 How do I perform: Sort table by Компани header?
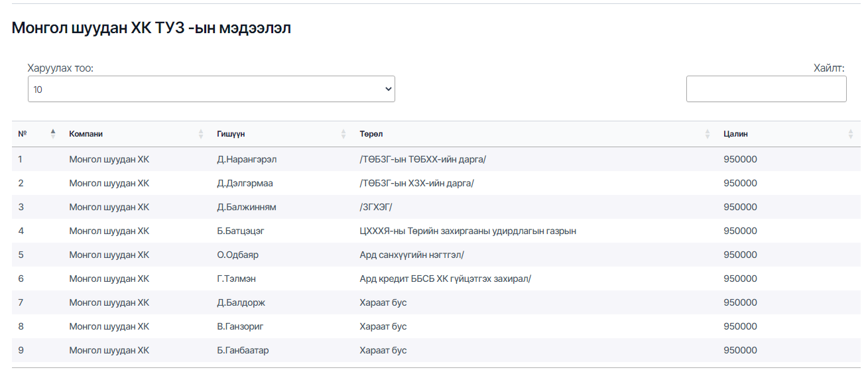coord(86,134)
